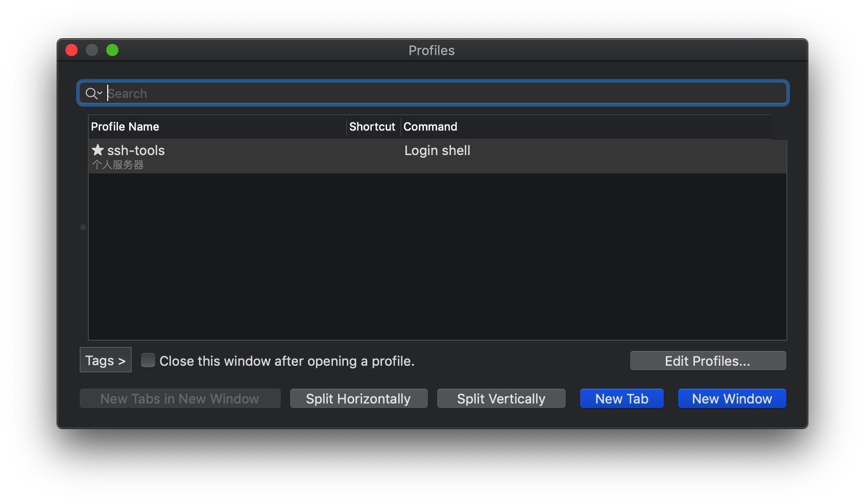Expand the Tags > panel
The width and height of the screenshot is (865, 504).
[x=106, y=360]
